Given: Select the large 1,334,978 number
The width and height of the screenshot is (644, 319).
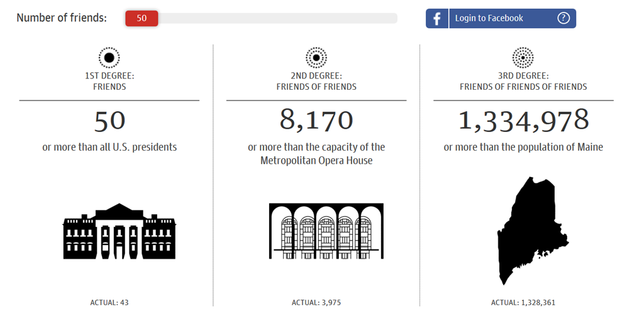Looking at the screenshot, I should click(523, 121).
